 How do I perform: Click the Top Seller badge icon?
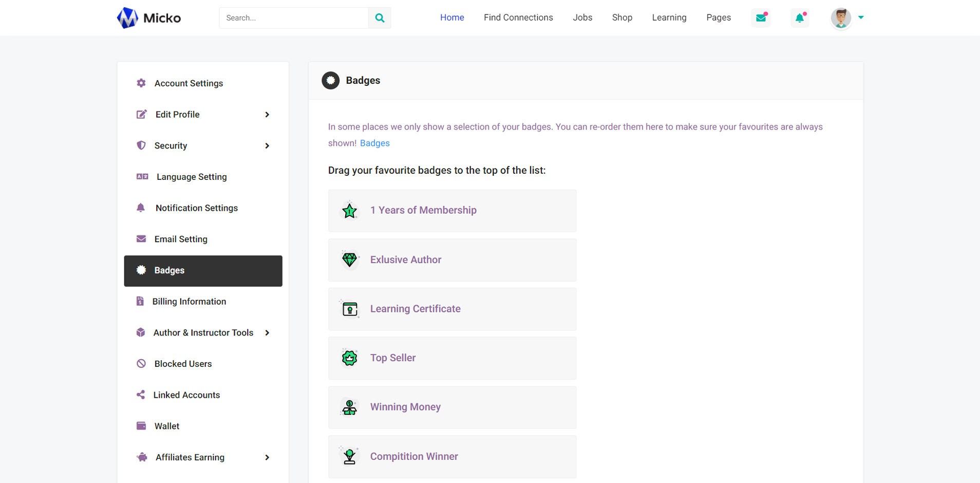pos(349,358)
